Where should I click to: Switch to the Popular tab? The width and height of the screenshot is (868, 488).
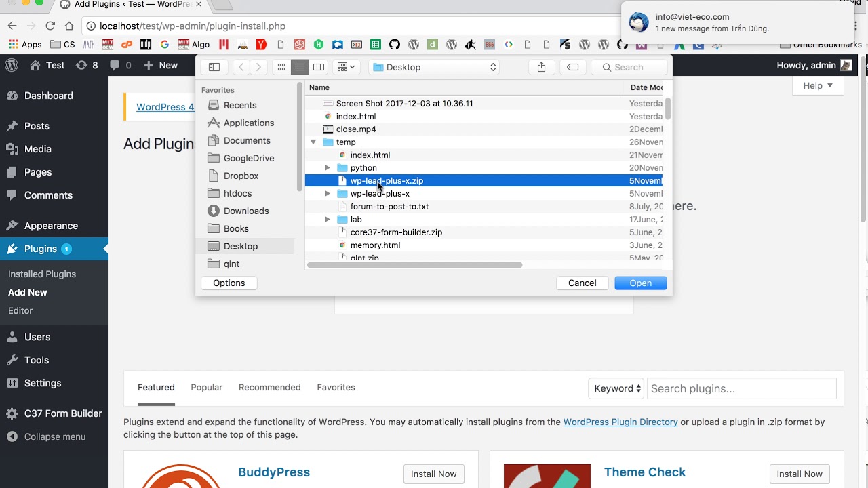pyautogui.click(x=206, y=388)
